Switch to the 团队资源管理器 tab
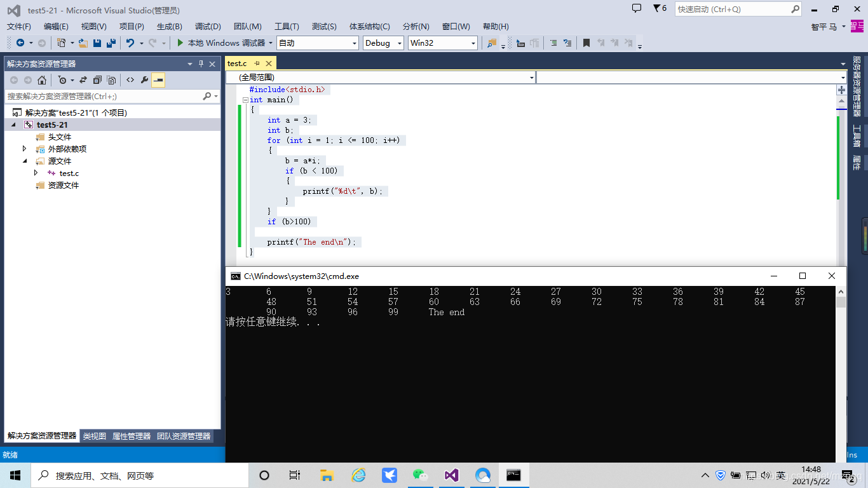This screenshot has width=868, height=488. click(184, 436)
